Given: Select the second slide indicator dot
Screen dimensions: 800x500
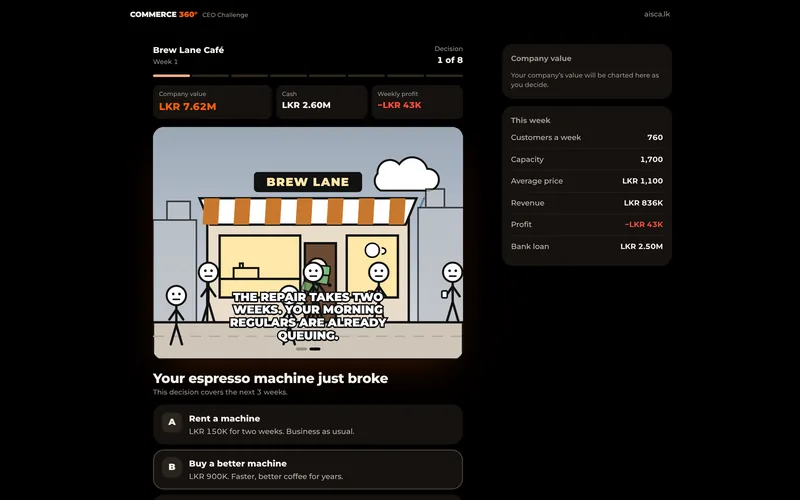Looking at the screenshot, I should [x=315, y=349].
